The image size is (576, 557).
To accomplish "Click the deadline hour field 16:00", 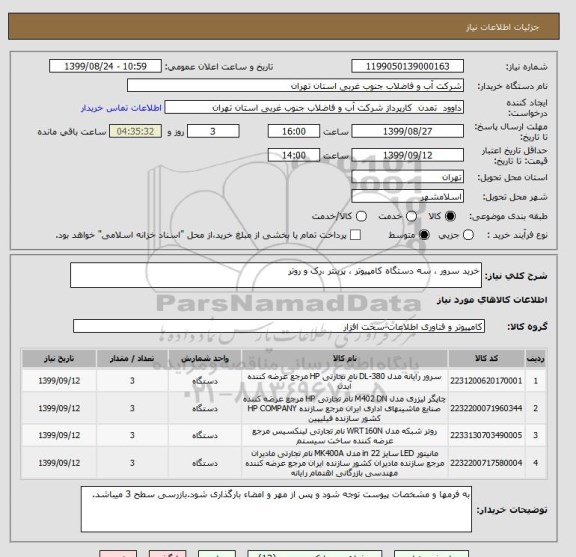I will (294, 131).
